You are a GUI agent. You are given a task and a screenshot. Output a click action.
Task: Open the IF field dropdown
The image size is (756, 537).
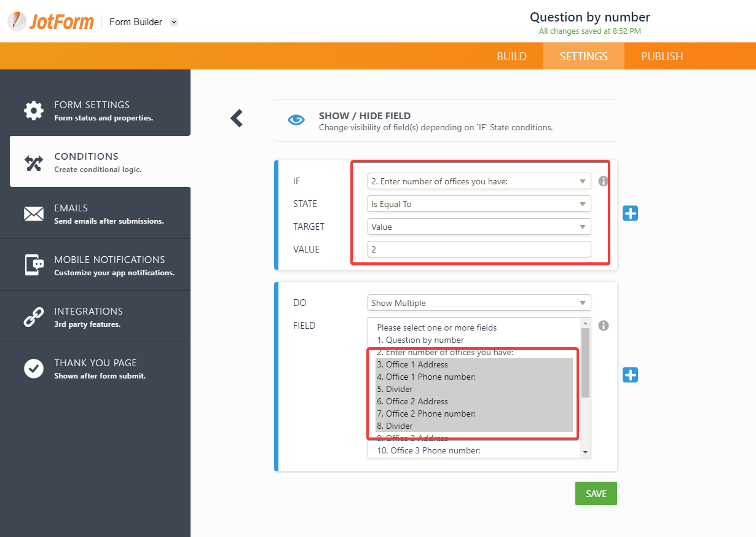[x=479, y=181]
